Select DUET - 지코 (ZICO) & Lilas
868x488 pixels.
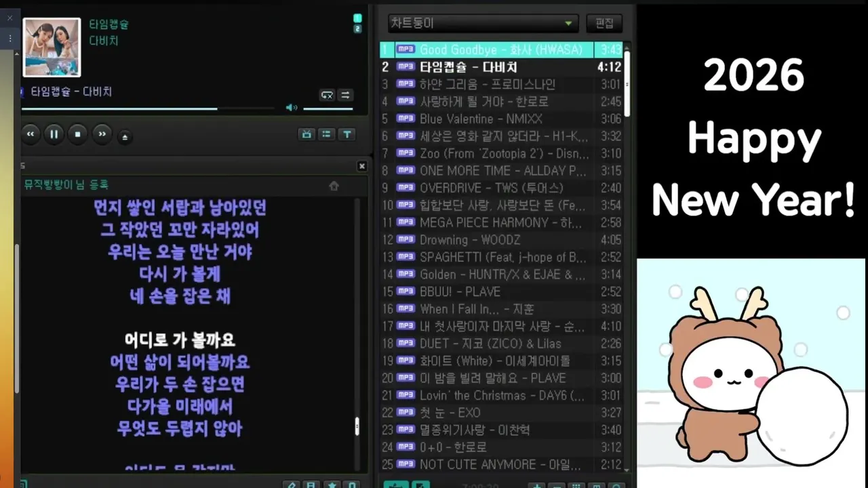(501, 344)
